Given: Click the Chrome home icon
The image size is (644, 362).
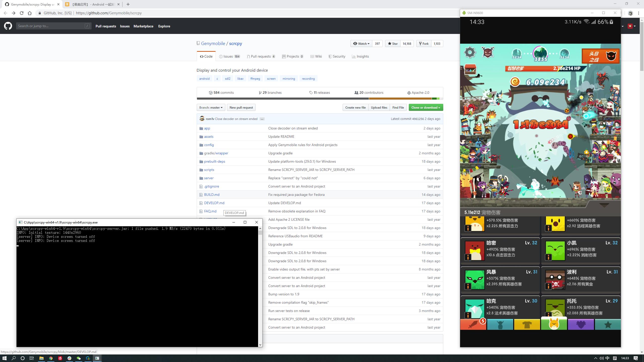Looking at the screenshot, I should (30, 13).
